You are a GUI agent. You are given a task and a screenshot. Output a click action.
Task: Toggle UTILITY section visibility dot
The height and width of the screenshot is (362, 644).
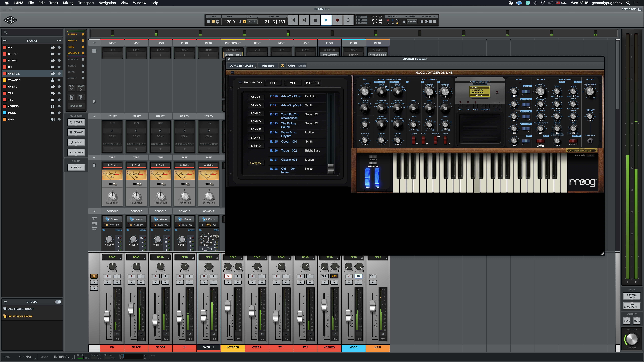tap(83, 41)
